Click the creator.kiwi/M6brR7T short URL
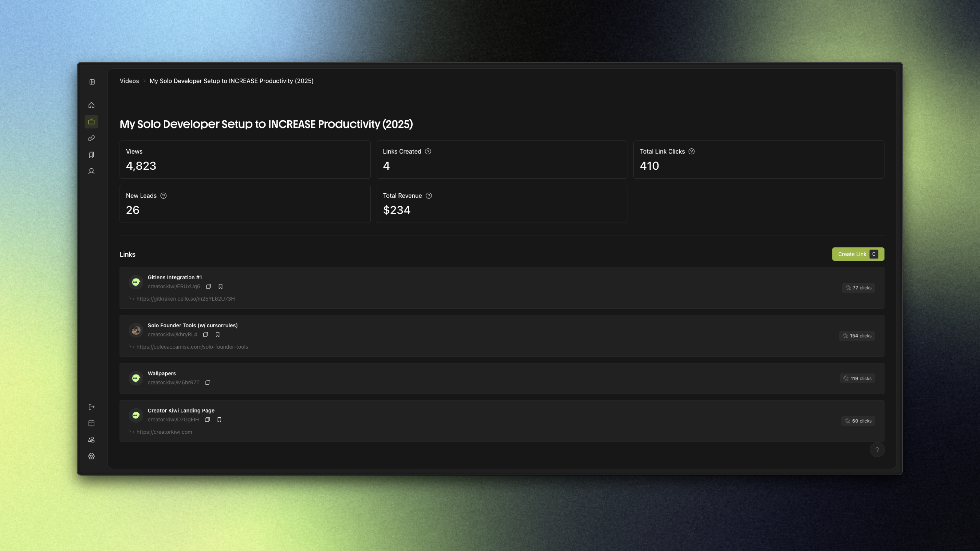This screenshot has width=980, height=551. pos(174,383)
